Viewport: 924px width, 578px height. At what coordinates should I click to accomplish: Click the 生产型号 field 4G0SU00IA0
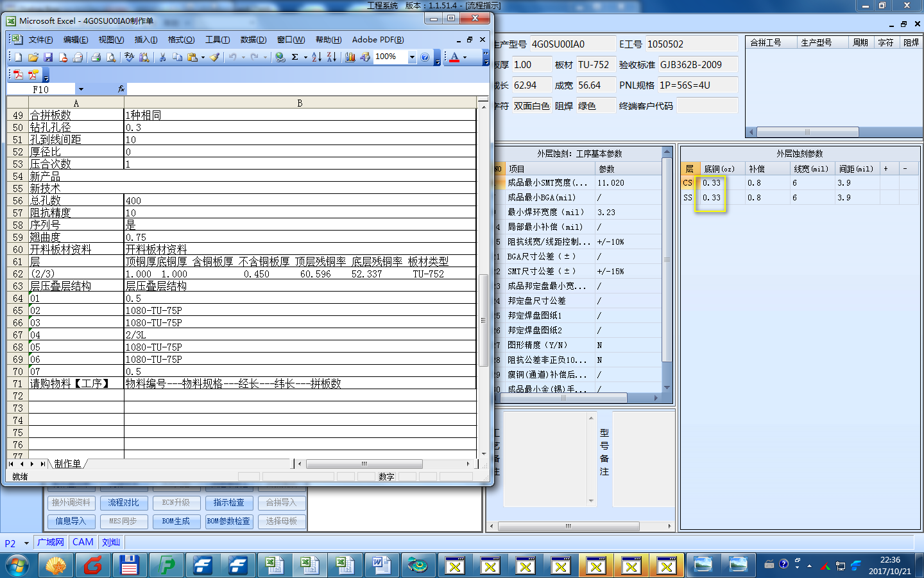tap(572, 44)
